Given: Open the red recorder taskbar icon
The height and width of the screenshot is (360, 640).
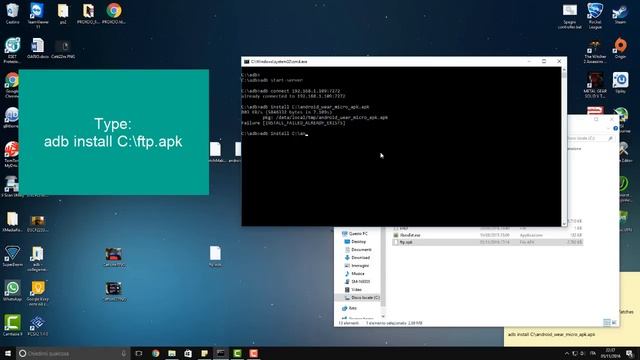Looking at the screenshot, I should click(253, 353).
